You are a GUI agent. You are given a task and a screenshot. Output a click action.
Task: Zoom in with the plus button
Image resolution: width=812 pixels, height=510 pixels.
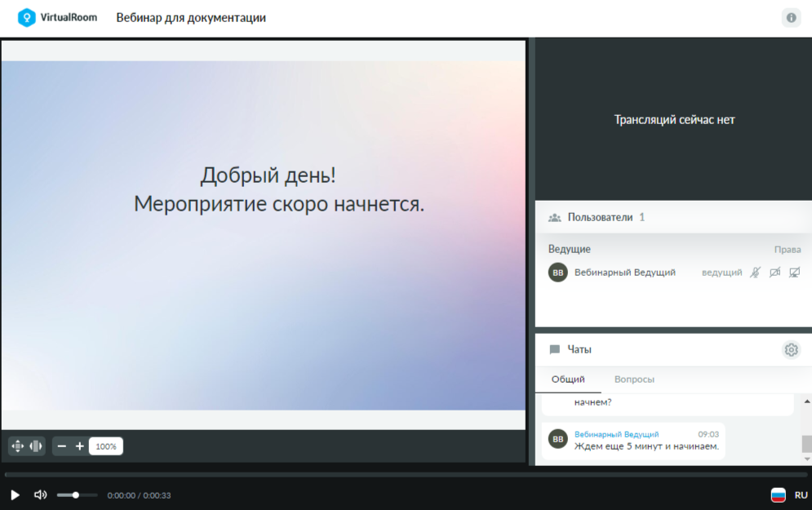click(x=80, y=446)
